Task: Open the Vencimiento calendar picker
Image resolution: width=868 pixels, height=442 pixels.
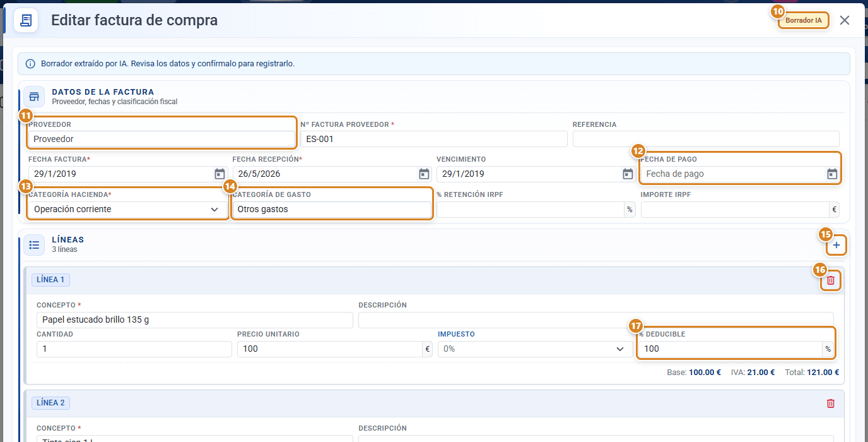Action: pyautogui.click(x=628, y=174)
